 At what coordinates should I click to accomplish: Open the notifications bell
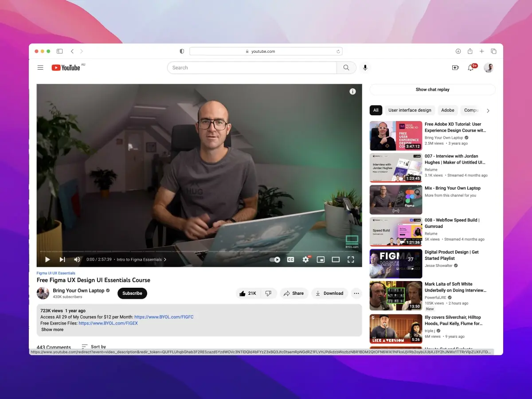point(471,68)
